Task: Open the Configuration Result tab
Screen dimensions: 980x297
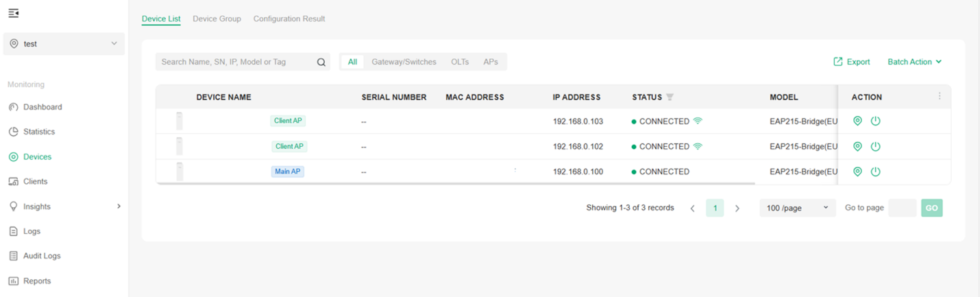Action: (289, 19)
